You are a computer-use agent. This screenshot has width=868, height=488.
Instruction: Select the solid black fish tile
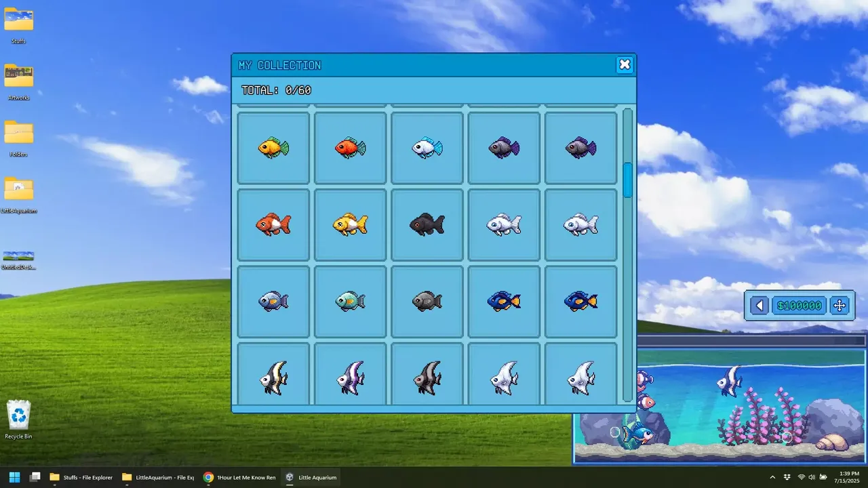pos(427,224)
